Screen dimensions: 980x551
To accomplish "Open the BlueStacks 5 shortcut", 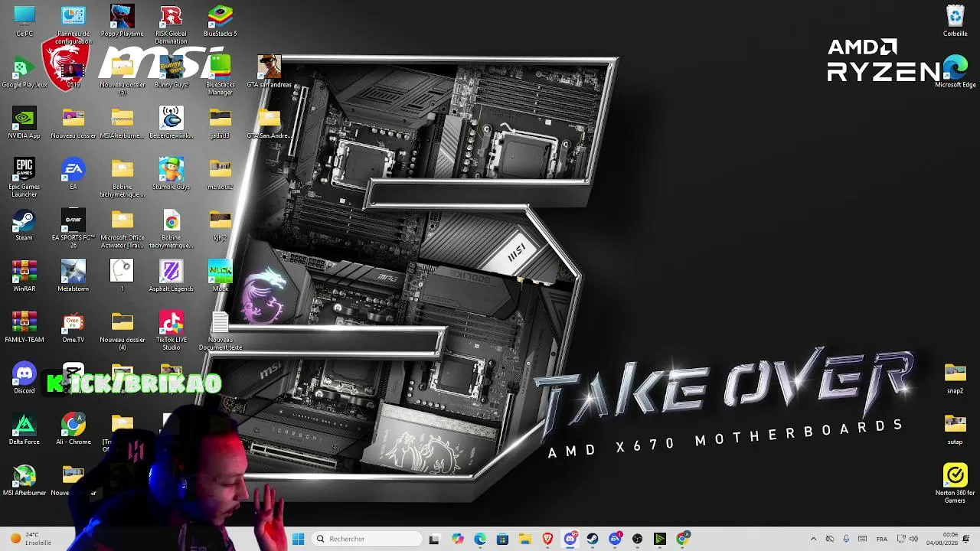I will [220, 21].
